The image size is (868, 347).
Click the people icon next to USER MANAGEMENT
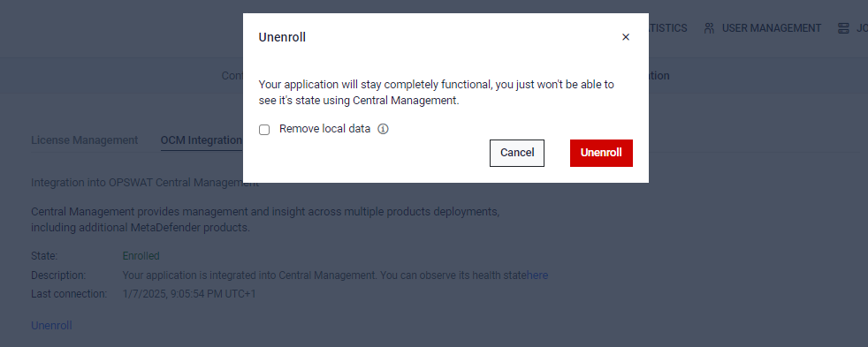[709, 28]
